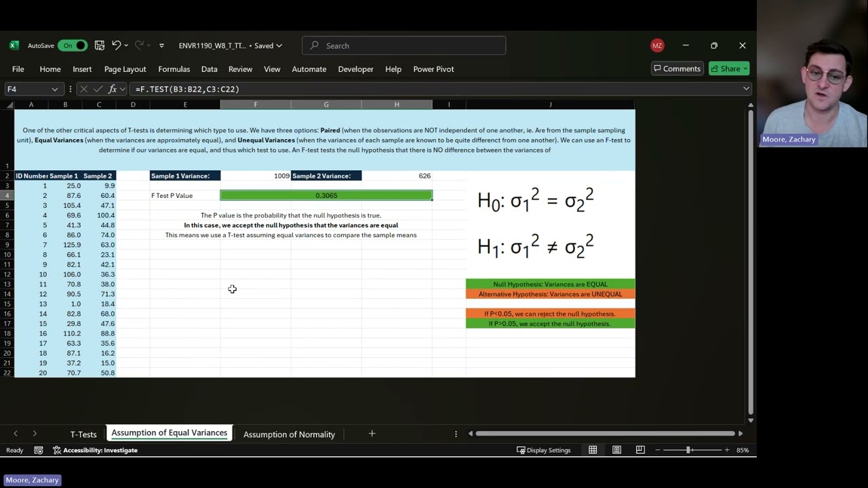This screenshot has width=868, height=488.
Task: Click the previous sheet navigation arrow
Action: 16,434
